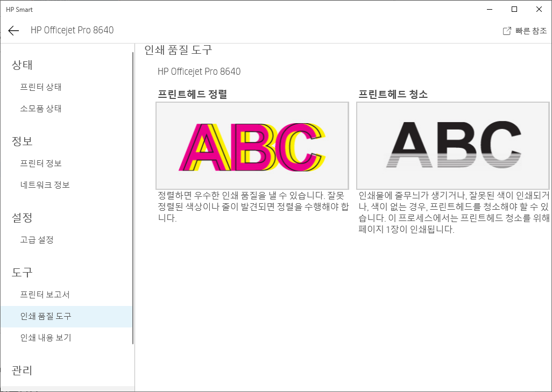Open 고급 설정 in sidebar
Image resolution: width=552 pixels, height=392 pixels.
pyautogui.click(x=37, y=240)
